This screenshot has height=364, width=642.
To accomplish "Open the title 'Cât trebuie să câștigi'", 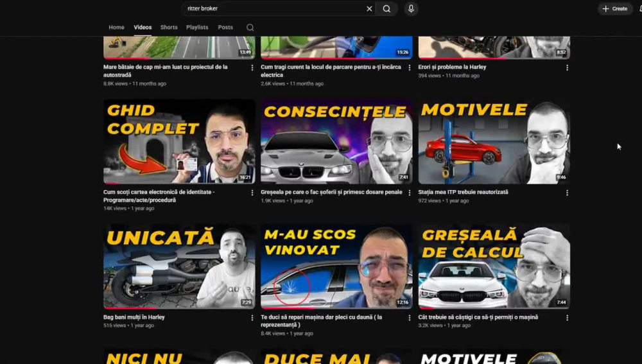I will (x=478, y=317).
